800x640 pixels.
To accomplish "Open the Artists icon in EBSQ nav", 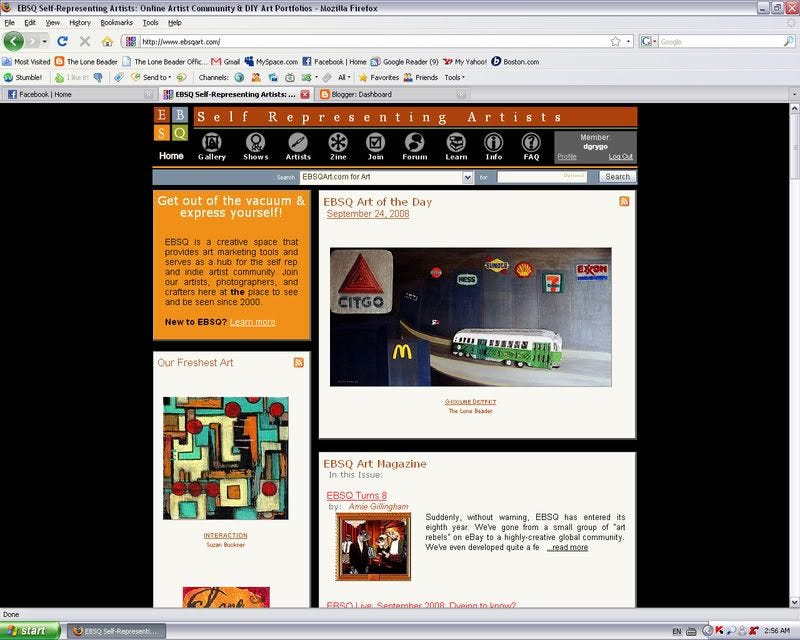I will (298, 146).
